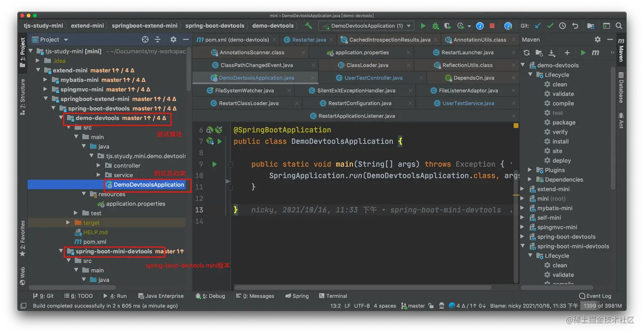Expand Plugins under demo-devtools in Maven

[530, 170]
